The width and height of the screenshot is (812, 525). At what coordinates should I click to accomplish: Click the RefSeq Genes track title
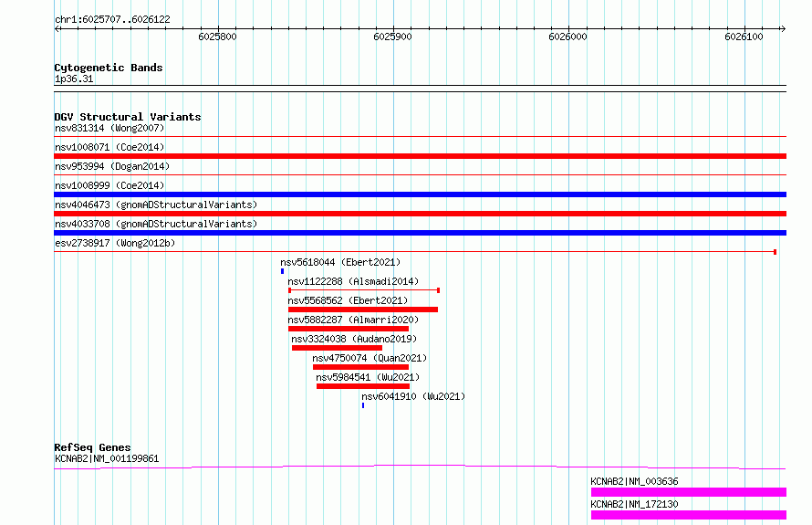tap(92, 446)
